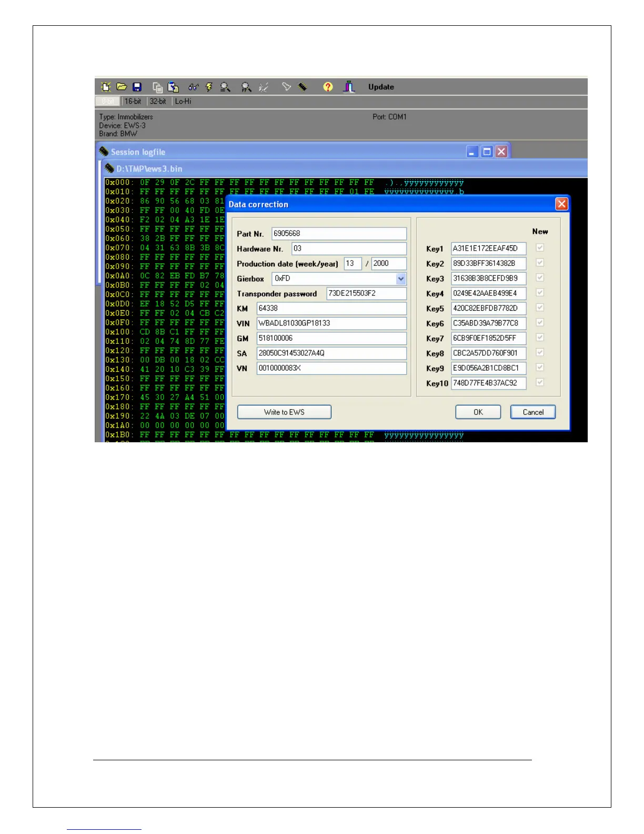The width and height of the screenshot is (644, 834).
Task: Click hex row address 0x0A0
Action: click(x=119, y=276)
